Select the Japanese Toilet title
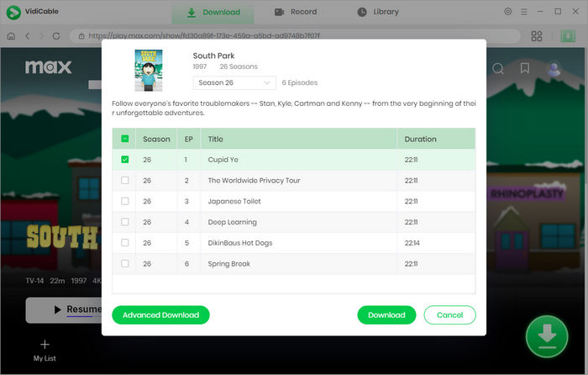 pyautogui.click(x=234, y=201)
